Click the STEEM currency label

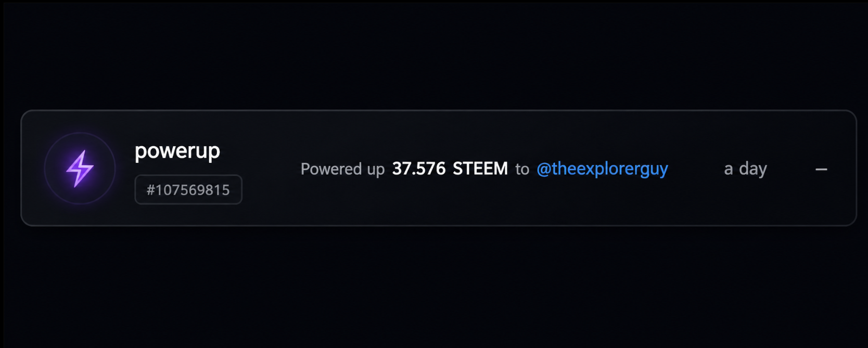point(480,169)
